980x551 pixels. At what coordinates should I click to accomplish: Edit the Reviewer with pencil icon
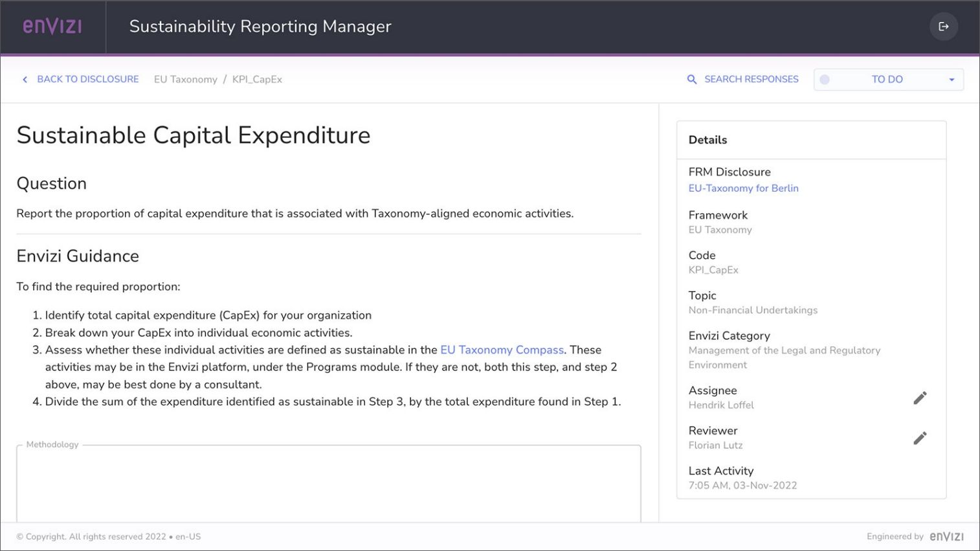[920, 438]
